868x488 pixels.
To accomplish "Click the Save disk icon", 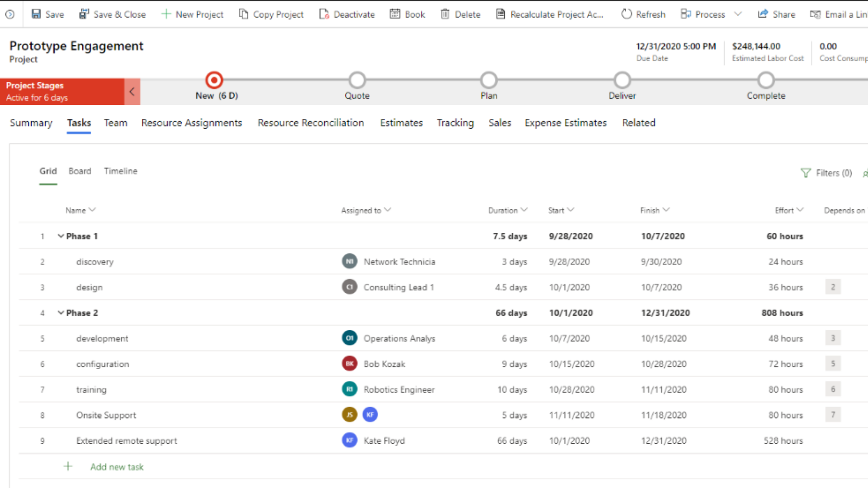I will click(x=36, y=14).
